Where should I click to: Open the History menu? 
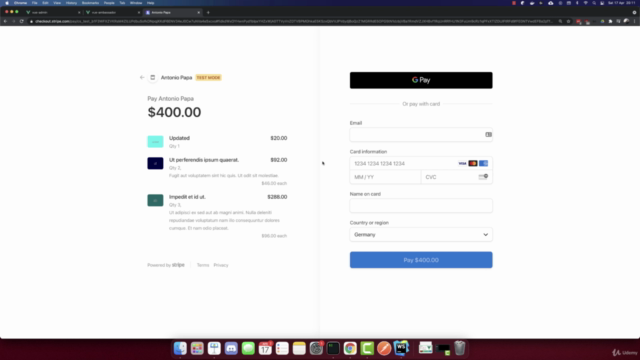(71, 3)
